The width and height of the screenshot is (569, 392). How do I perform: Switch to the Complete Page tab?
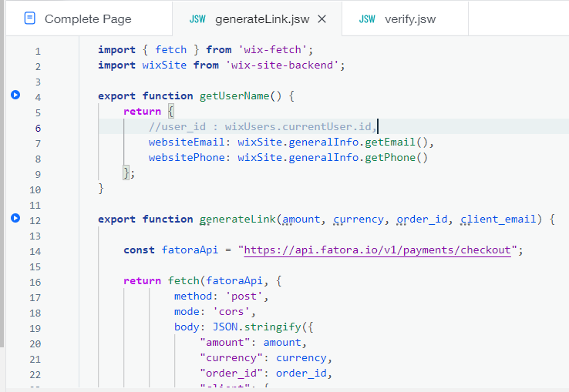click(x=88, y=18)
